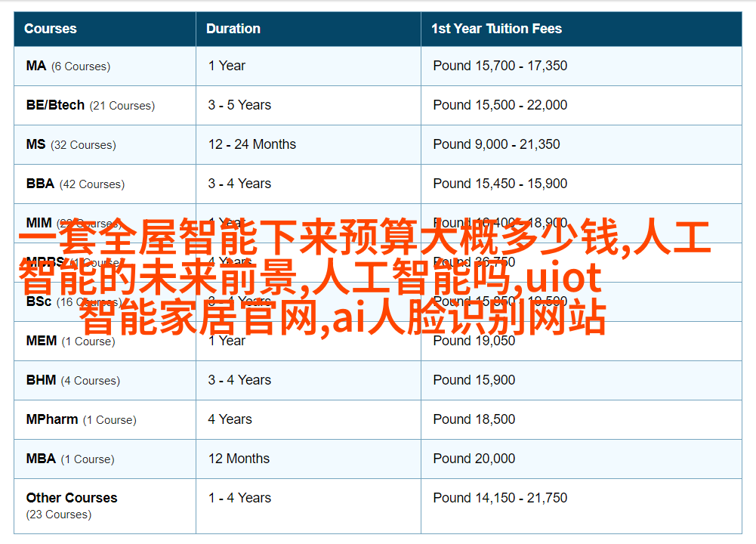This screenshot has width=756, height=544.
Task: Open the MEM course entry
Action: point(42,341)
